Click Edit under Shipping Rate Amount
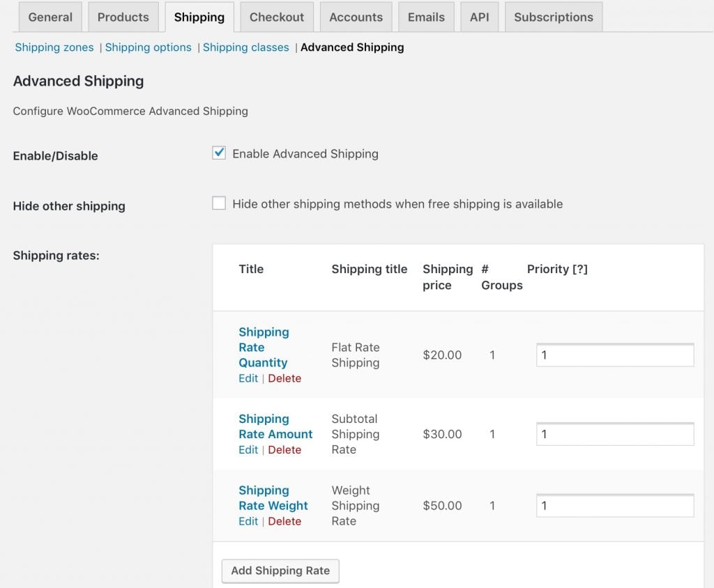Screen dimensions: 714x588 (x=248, y=450)
